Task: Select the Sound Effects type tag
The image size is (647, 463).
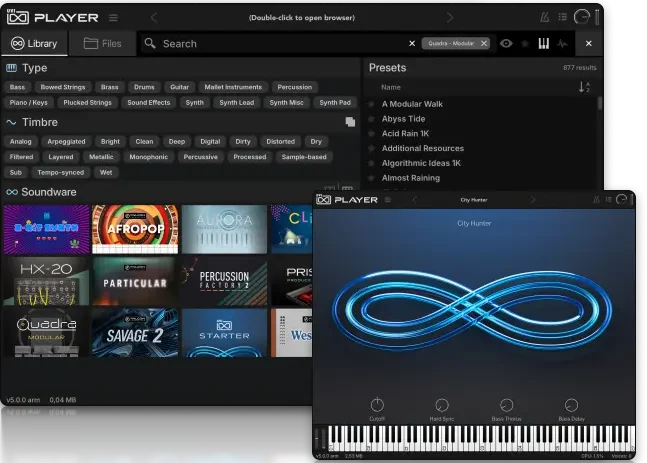Action: tap(149, 102)
